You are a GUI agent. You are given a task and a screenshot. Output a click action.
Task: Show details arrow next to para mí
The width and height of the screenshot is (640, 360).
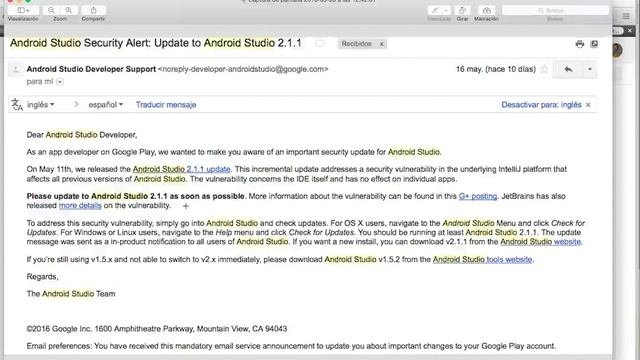coord(60,82)
